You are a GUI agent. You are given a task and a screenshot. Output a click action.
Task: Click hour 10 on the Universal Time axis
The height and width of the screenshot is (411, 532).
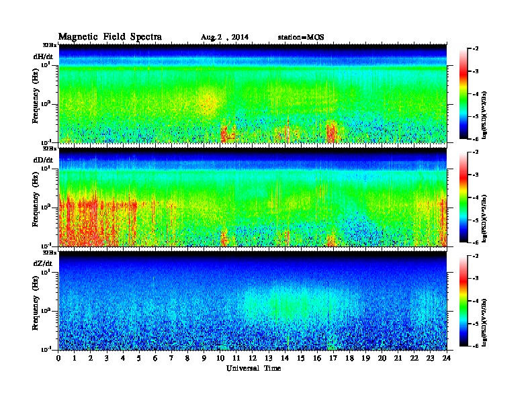tap(220, 358)
